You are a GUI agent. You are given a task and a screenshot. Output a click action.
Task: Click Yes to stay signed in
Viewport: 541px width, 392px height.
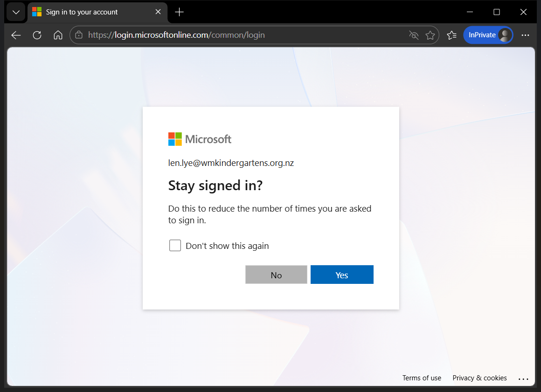pos(342,275)
